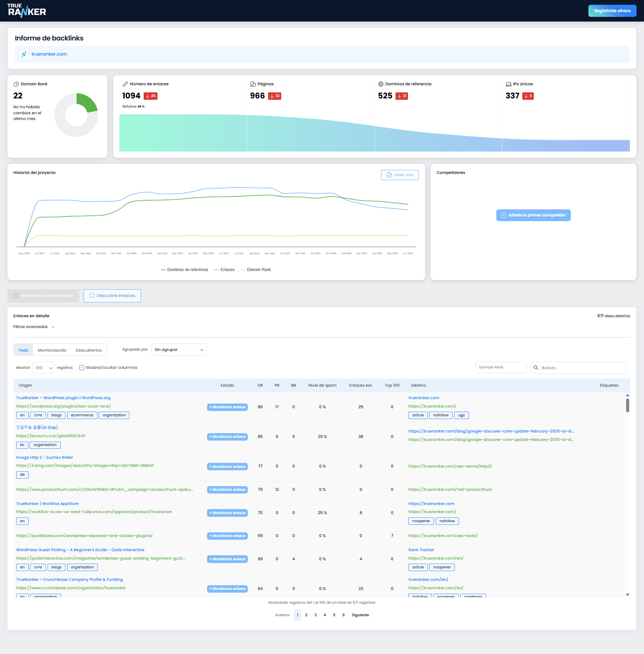
Task: Toggle Dominios de referencia legend series
Action: (184, 270)
